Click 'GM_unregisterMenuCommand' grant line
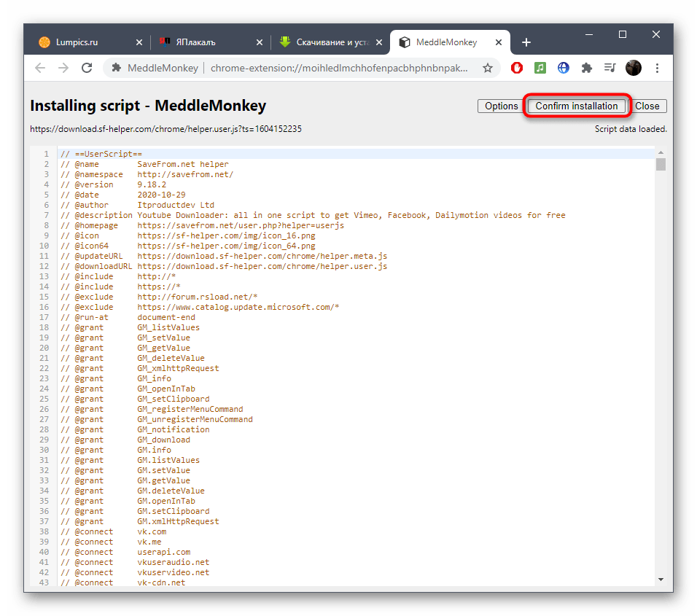The height and width of the screenshot is (616, 697). [x=195, y=420]
